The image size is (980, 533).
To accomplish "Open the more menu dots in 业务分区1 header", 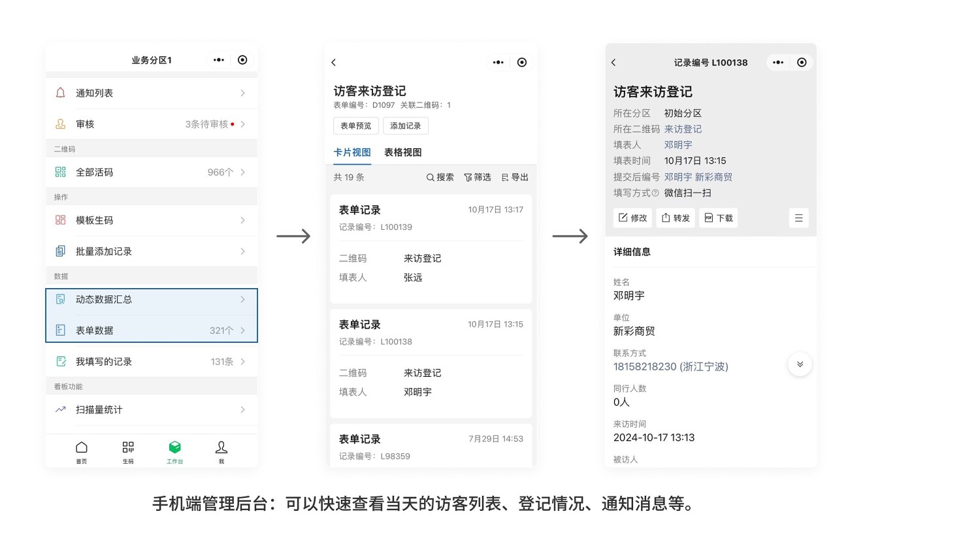I will tap(219, 60).
